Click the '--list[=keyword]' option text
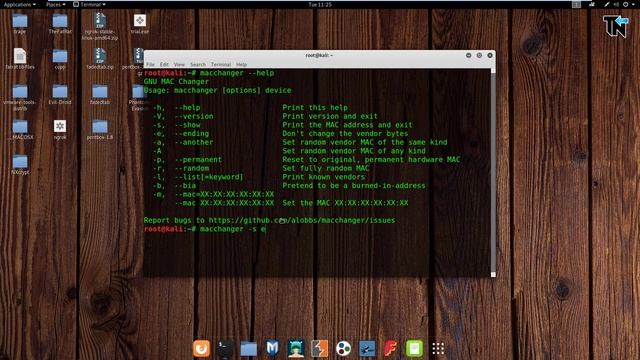Image resolution: width=640 pixels, height=360 pixels. pyautogui.click(x=209, y=177)
